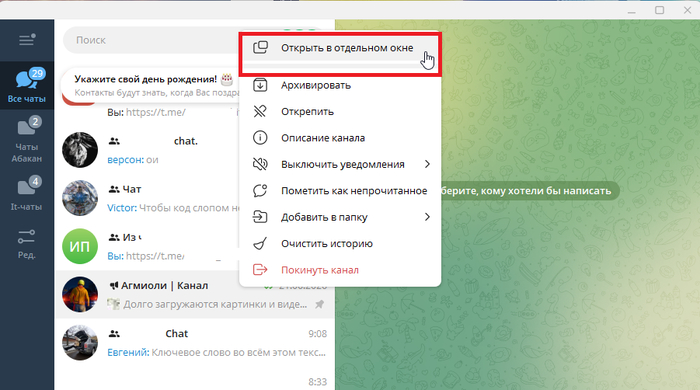Click the archive box icon

pyautogui.click(x=260, y=85)
